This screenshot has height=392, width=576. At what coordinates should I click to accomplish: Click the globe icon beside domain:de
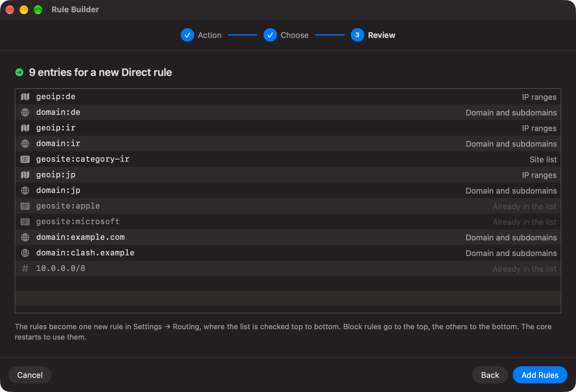point(25,112)
